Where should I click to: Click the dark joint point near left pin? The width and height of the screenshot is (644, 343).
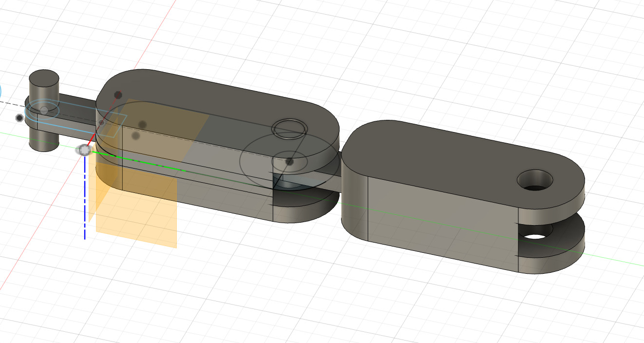[19, 118]
